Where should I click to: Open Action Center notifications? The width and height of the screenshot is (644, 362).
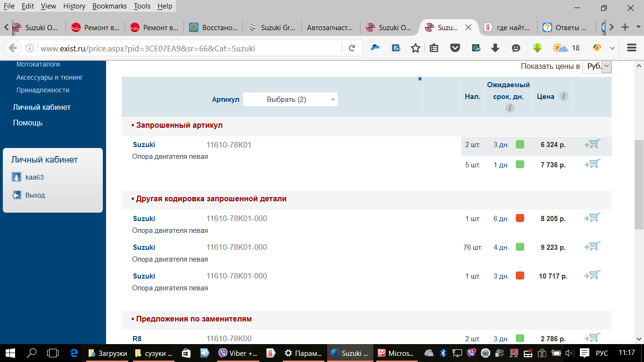coord(584,353)
